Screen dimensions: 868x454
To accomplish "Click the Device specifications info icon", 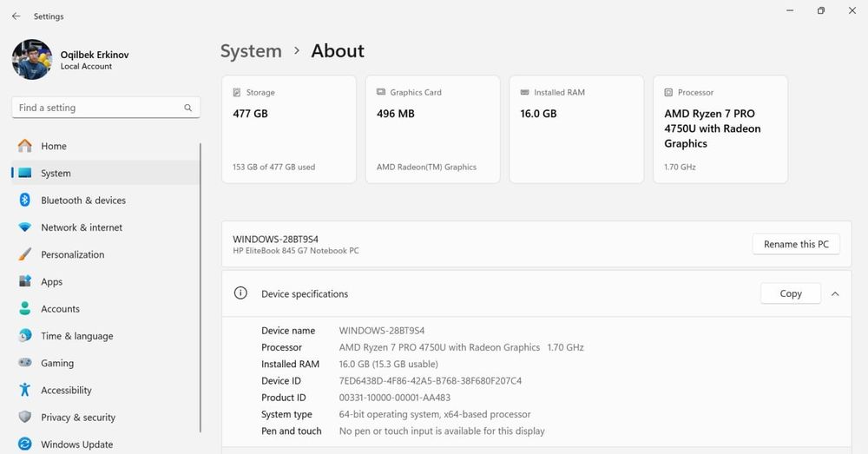I will pos(240,293).
